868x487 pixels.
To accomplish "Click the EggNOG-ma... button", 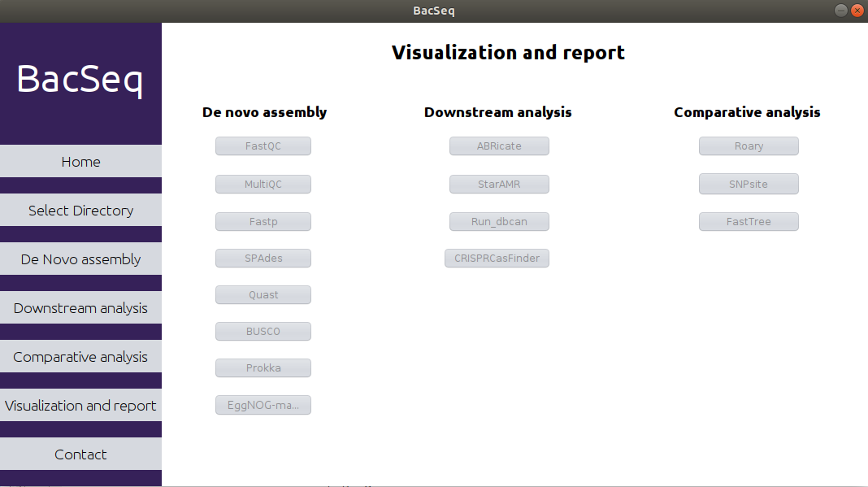I will click(x=263, y=405).
